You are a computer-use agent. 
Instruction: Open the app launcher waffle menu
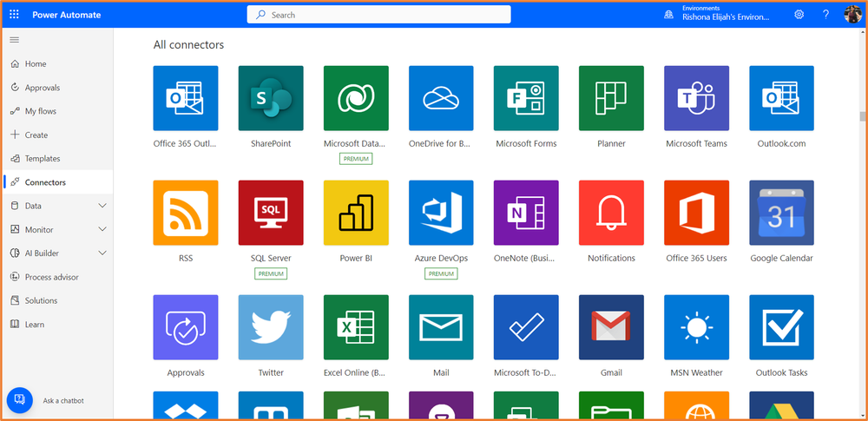(x=15, y=15)
